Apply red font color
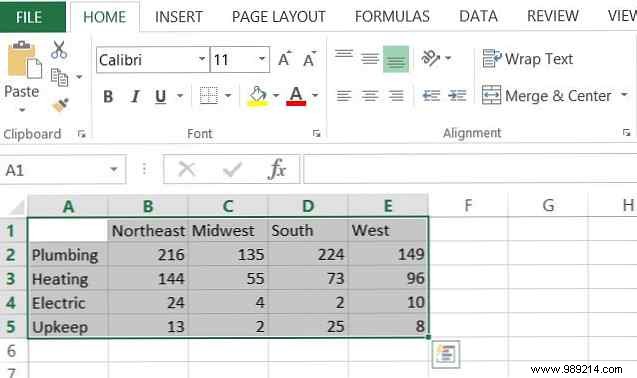The height and width of the screenshot is (378, 637). click(x=296, y=96)
